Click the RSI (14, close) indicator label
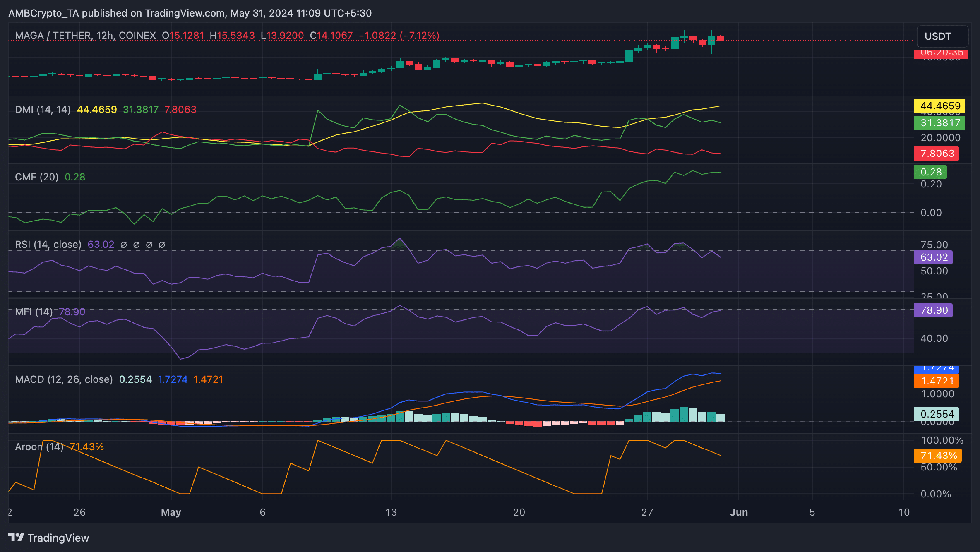The height and width of the screenshot is (552, 980). pos(48,245)
